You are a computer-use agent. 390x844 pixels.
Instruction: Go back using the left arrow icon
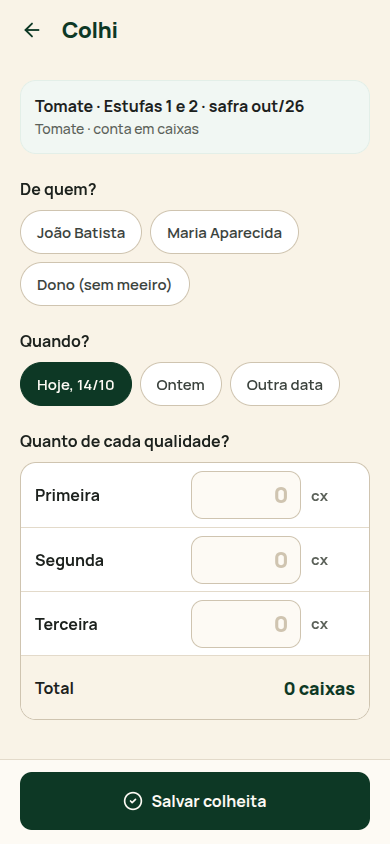(32, 30)
